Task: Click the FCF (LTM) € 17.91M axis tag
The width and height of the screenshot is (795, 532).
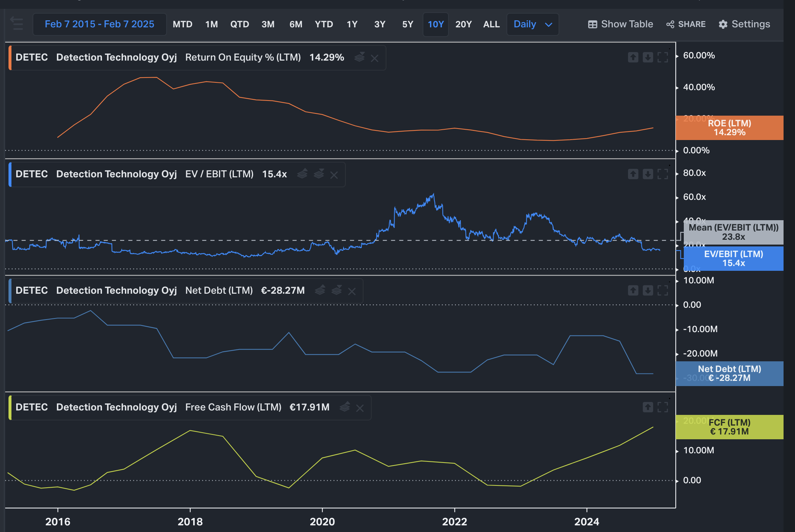Action: coord(729,427)
